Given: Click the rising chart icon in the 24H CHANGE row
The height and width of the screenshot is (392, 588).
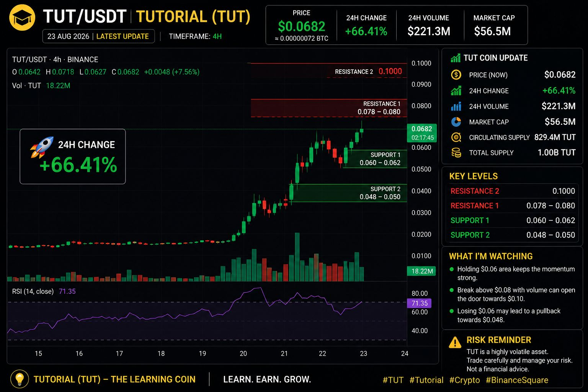Looking at the screenshot, I should click(x=456, y=91).
